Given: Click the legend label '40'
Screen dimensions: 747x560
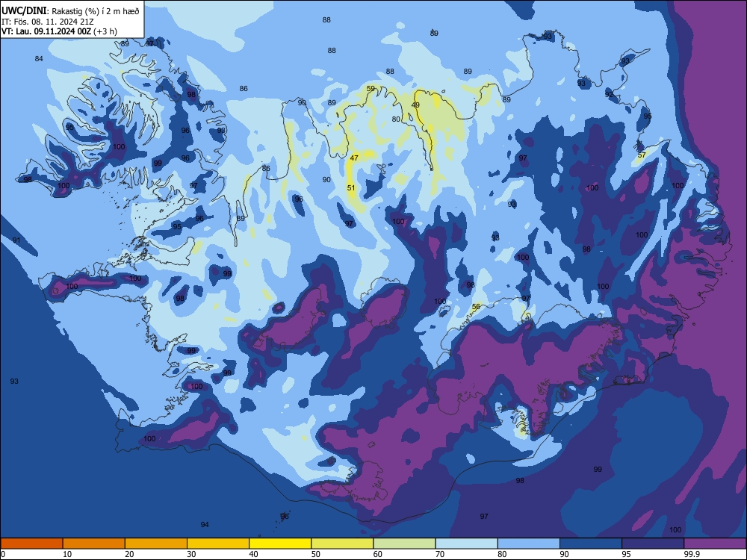Looking at the screenshot, I should pyautogui.click(x=253, y=554).
